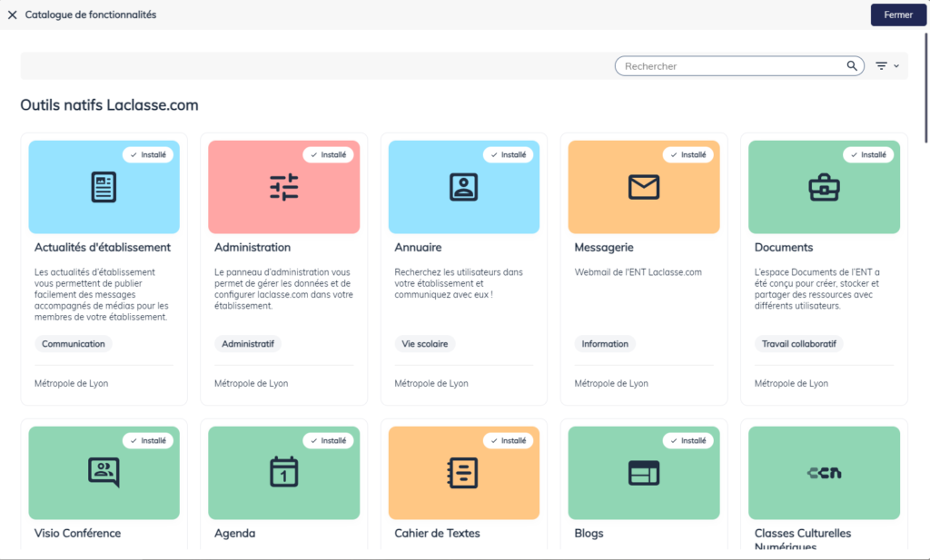Expand the filter dropdown chevron near the funnel
Viewport: 930px width, 560px height.
click(x=898, y=65)
